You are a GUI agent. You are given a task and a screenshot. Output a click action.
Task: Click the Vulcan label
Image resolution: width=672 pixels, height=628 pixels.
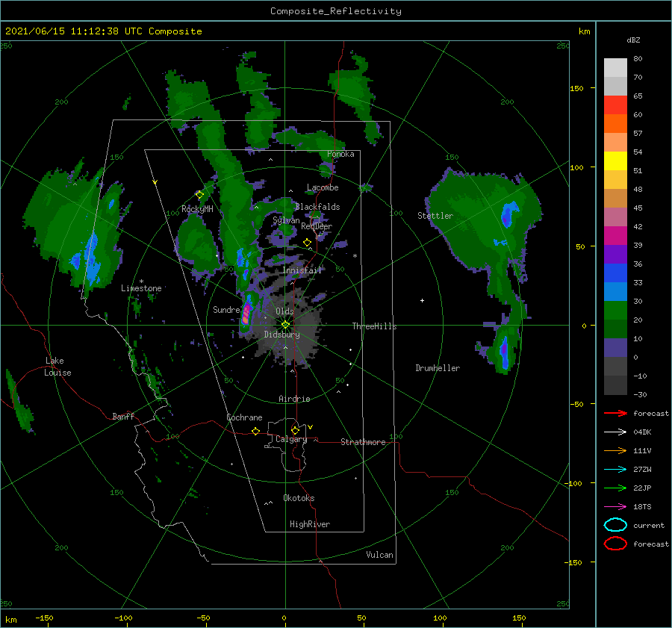379,555
